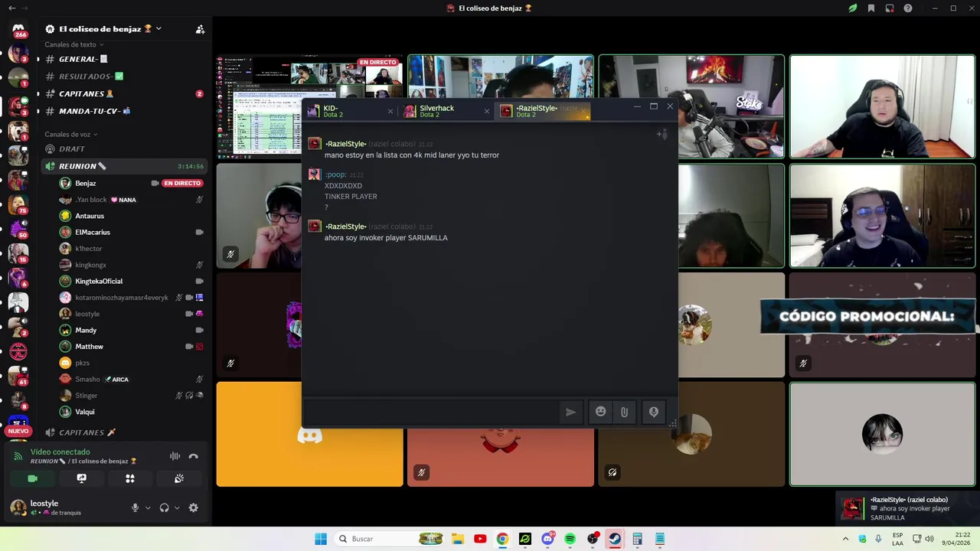980x551 pixels.
Task: Open the CÓDIGO PROMOCIONAL video tile
Action: click(x=883, y=324)
